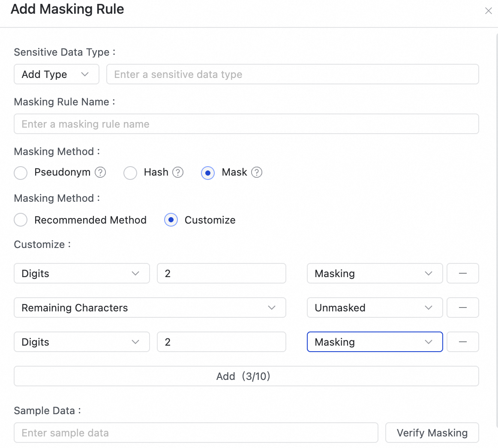Open the Add Type dropdown
The width and height of the screenshot is (498, 448).
[x=56, y=75]
